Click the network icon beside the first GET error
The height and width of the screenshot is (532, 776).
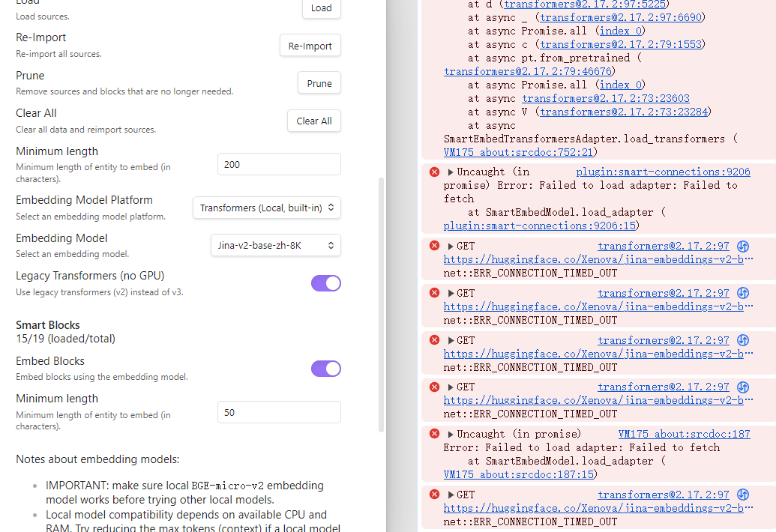743,247
